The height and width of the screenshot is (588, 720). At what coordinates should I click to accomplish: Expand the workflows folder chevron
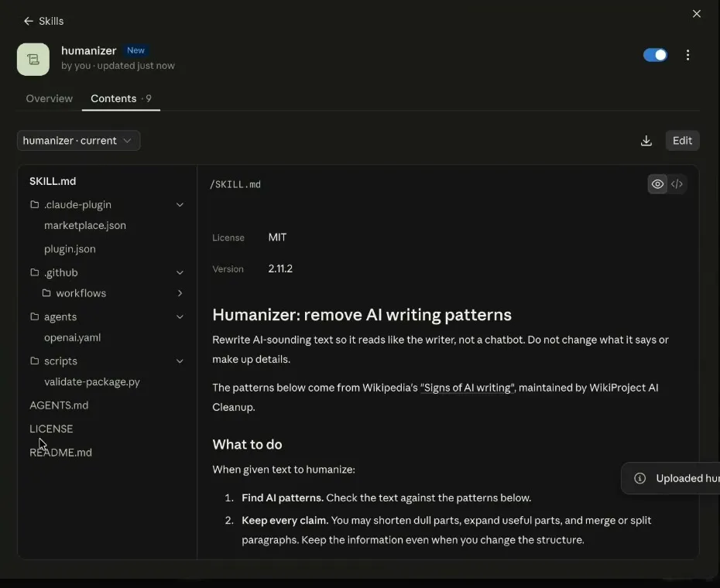point(180,293)
